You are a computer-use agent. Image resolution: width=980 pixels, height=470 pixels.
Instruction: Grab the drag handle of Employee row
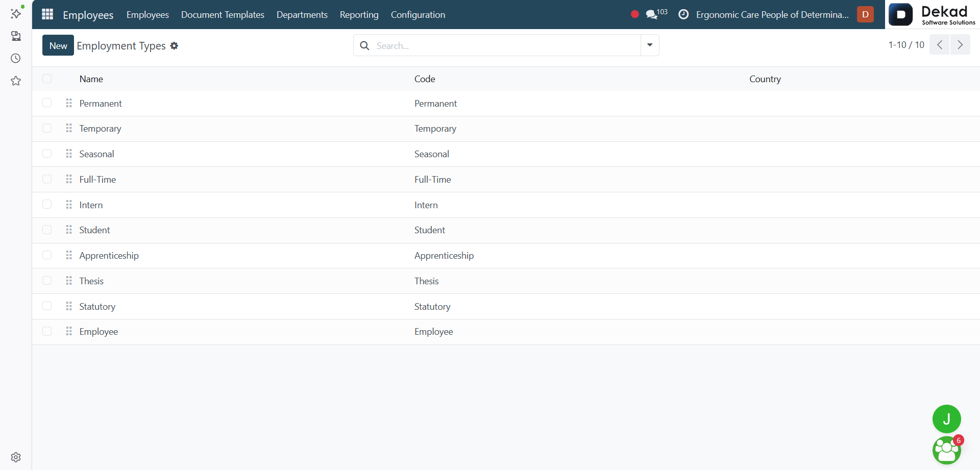tap(69, 331)
